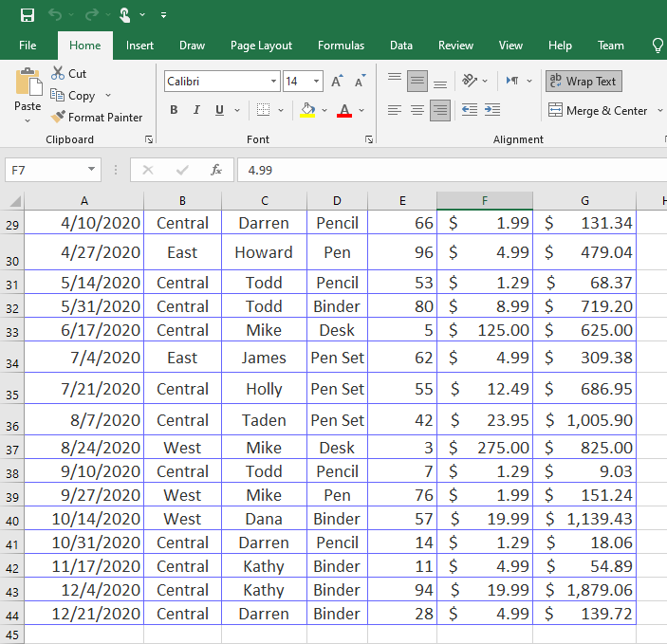This screenshot has width=667, height=644.
Task: Click the Format Painter brush
Action: [58, 117]
